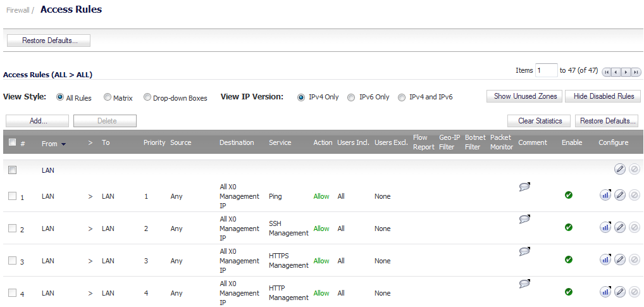This screenshot has height=307, width=644.
Task: Click edit pencil icon in LAN group row
Action: 620,169
